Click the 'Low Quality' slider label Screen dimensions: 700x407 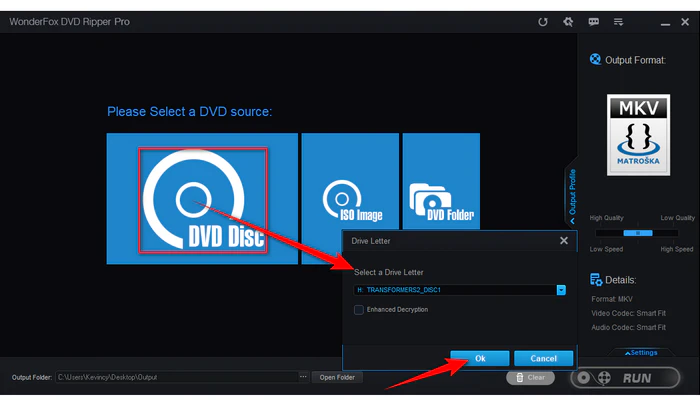678,218
